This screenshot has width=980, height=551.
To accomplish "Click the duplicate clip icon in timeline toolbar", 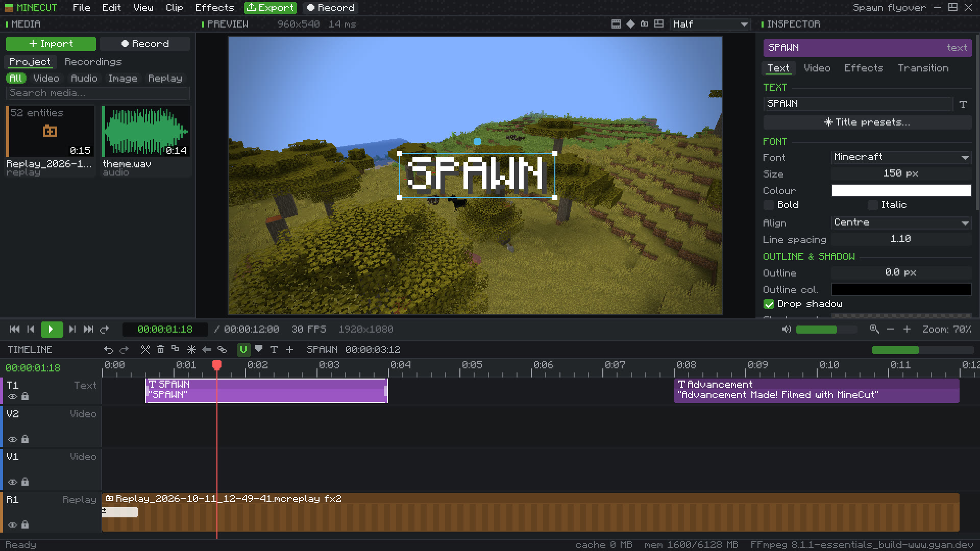I will pos(176,349).
